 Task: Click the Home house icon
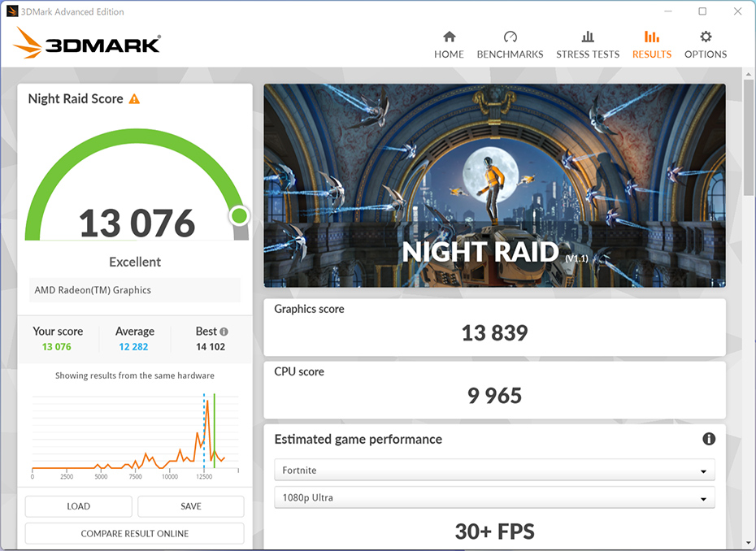point(449,37)
